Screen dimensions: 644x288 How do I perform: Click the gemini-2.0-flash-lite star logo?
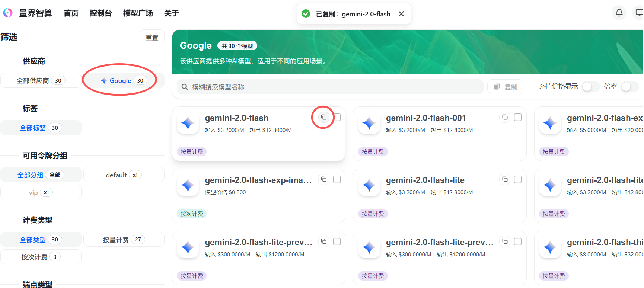tap(369, 185)
